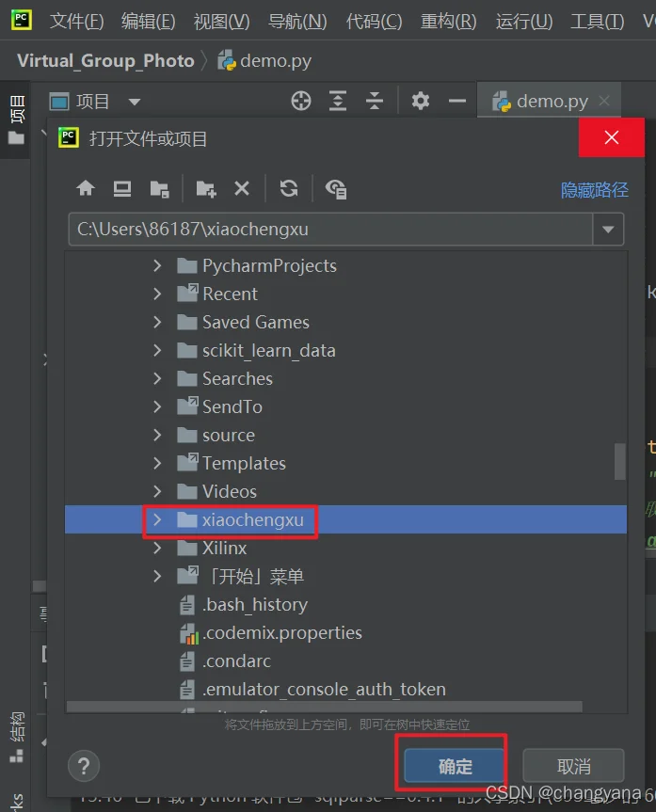Expand Templates folder
This screenshot has height=812, width=656.
pos(157,463)
